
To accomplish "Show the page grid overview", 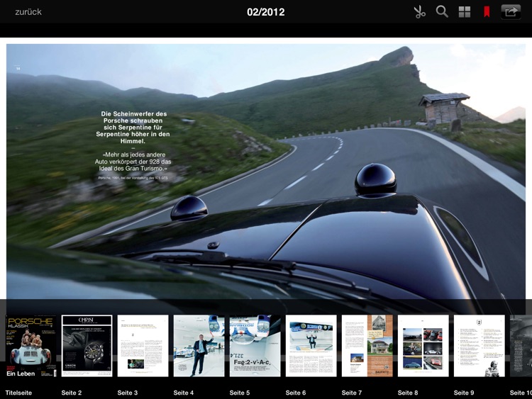I will [x=465, y=12].
